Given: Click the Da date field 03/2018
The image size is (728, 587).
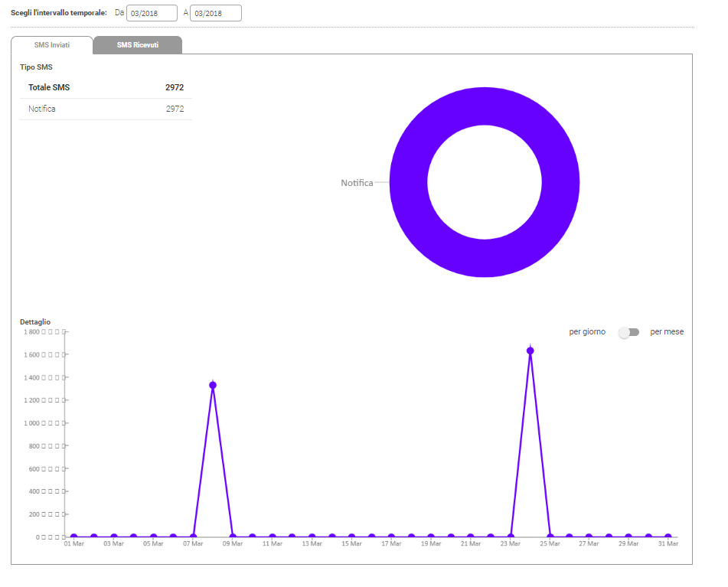Looking at the screenshot, I should coord(152,13).
